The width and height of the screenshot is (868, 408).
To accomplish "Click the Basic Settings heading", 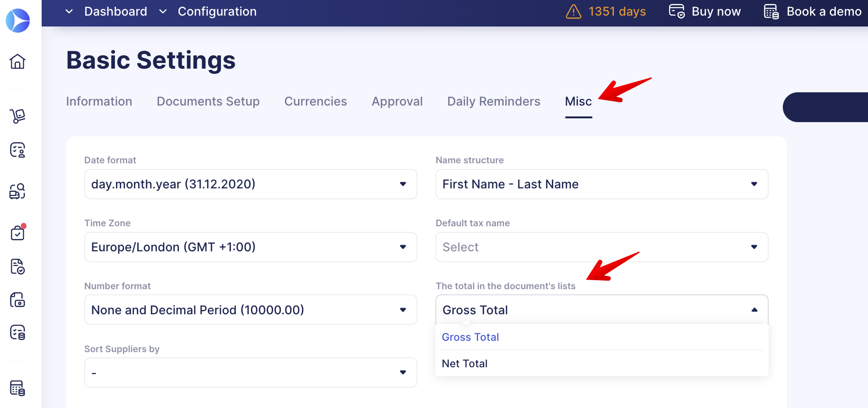I will tap(151, 60).
